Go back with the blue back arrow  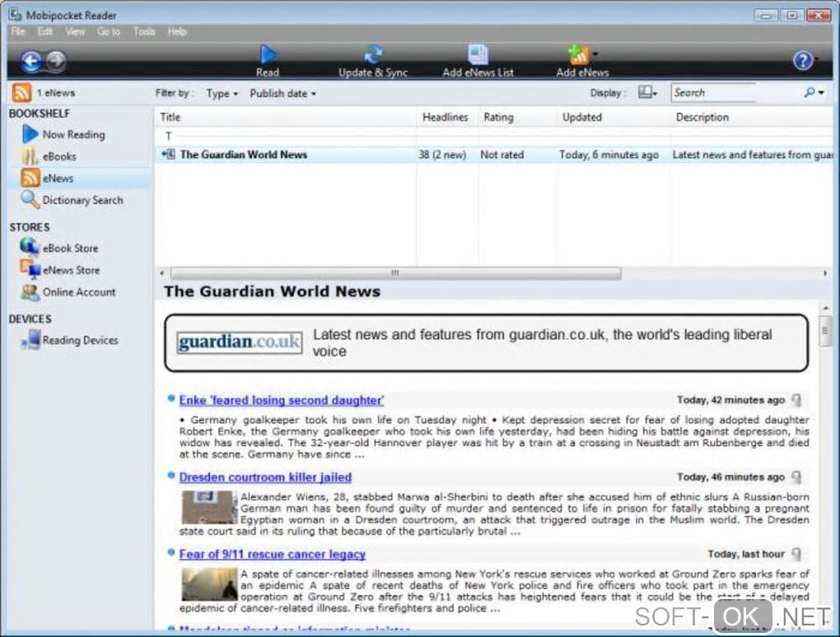point(31,62)
